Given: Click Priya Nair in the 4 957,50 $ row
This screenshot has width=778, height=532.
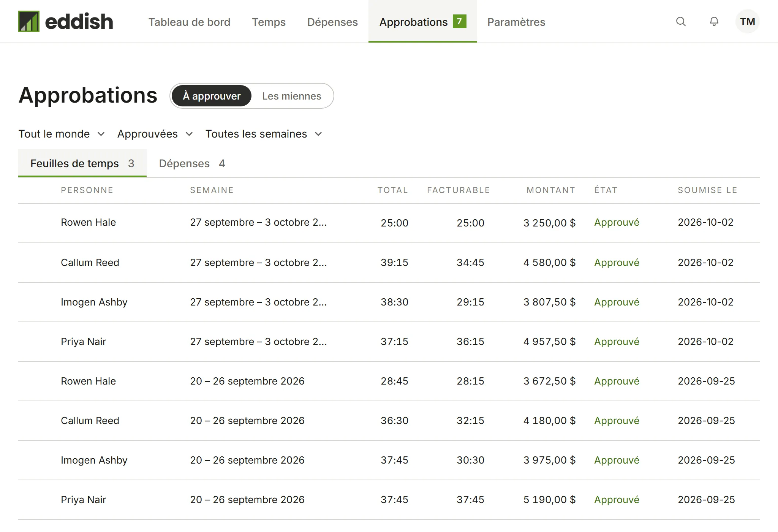Looking at the screenshot, I should (x=83, y=342).
